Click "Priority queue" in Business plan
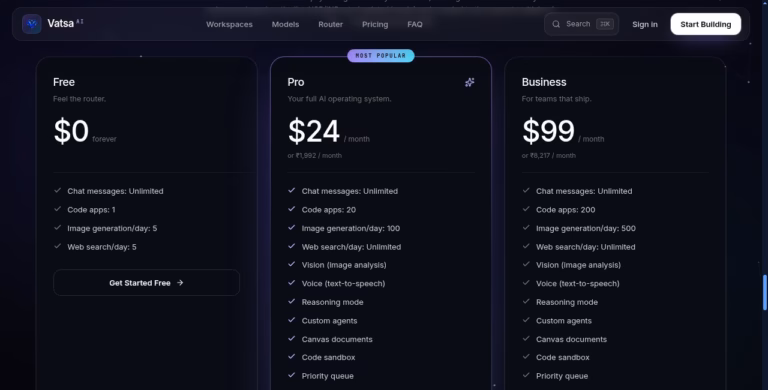Image resolution: width=768 pixels, height=390 pixels. pyautogui.click(x=562, y=376)
